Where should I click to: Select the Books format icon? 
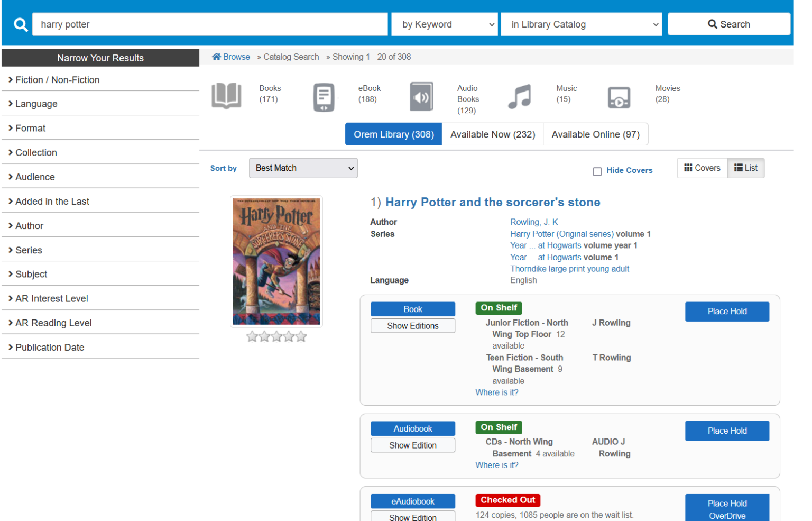click(x=227, y=96)
